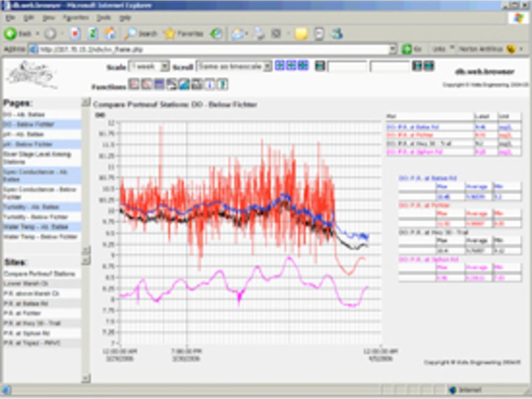Open the Mail button dropdown arrow
This screenshot has width=532, height=399.
point(246,34)
